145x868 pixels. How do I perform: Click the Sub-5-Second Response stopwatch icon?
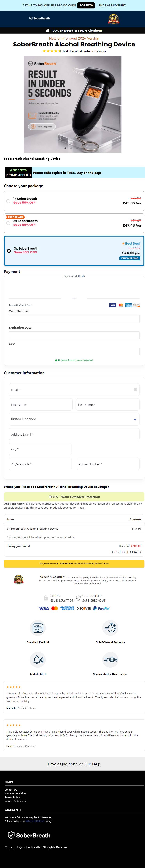point(110,628)
